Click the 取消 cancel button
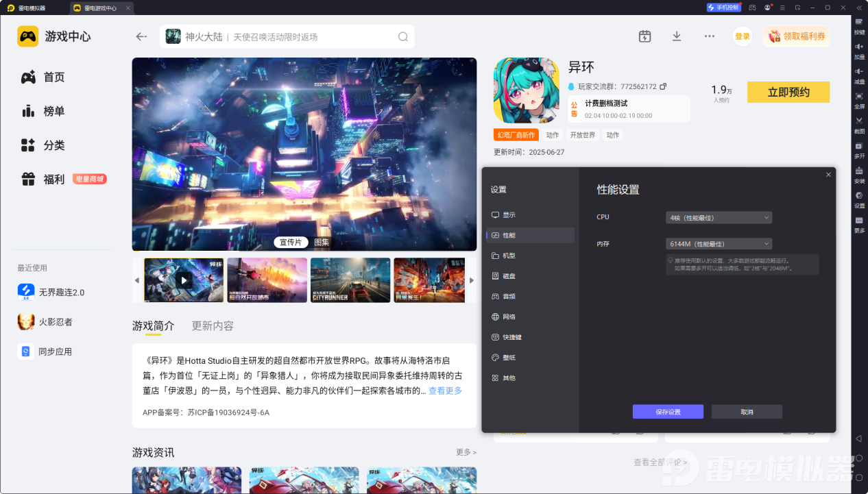 point(747,412)
